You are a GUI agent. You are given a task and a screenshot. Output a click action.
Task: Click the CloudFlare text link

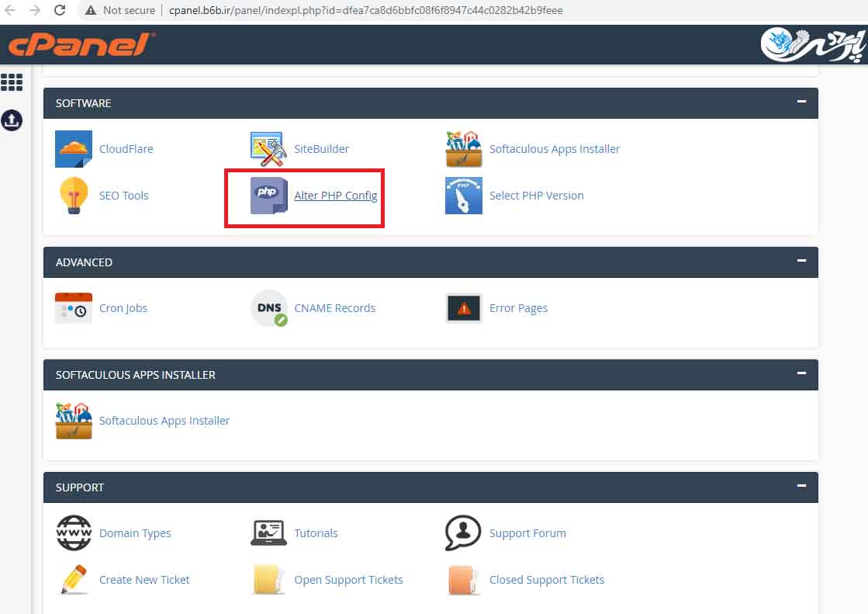[126, 149]
